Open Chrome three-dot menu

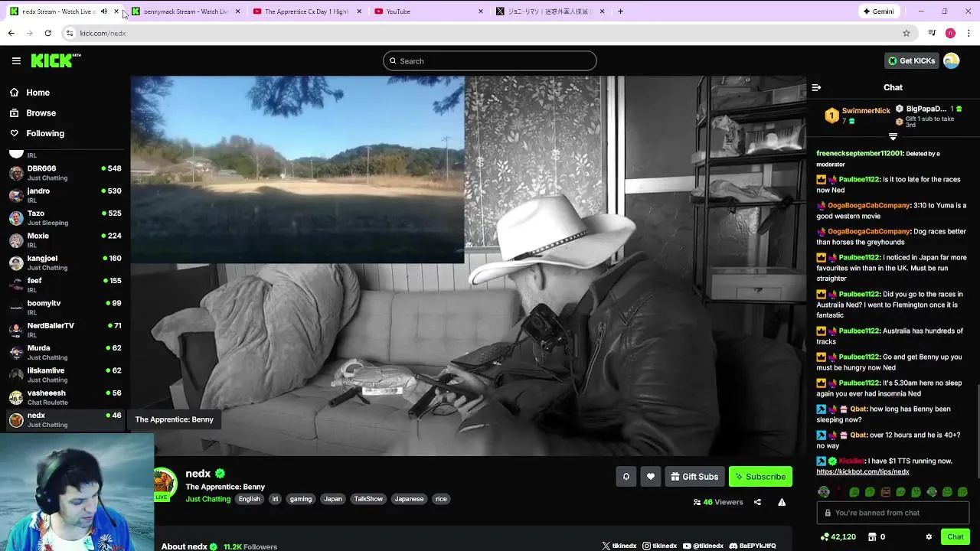pyautogui.click(x=969, y=33)
